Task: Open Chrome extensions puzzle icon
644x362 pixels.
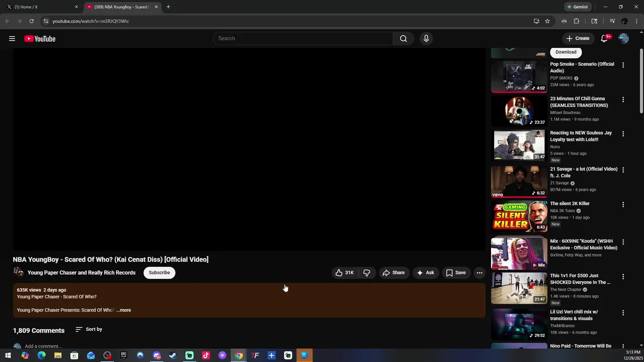Action: [577, 21]
